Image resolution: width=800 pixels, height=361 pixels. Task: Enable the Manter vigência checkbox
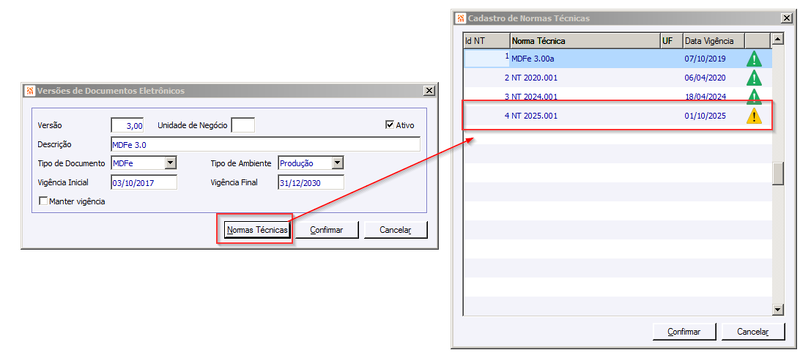tap(43, 201)
